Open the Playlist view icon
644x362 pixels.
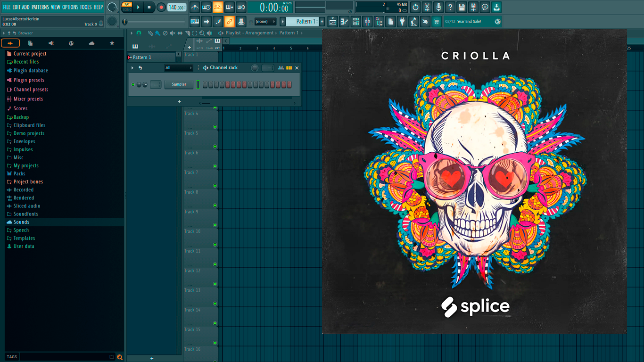[x=333, y=22]
